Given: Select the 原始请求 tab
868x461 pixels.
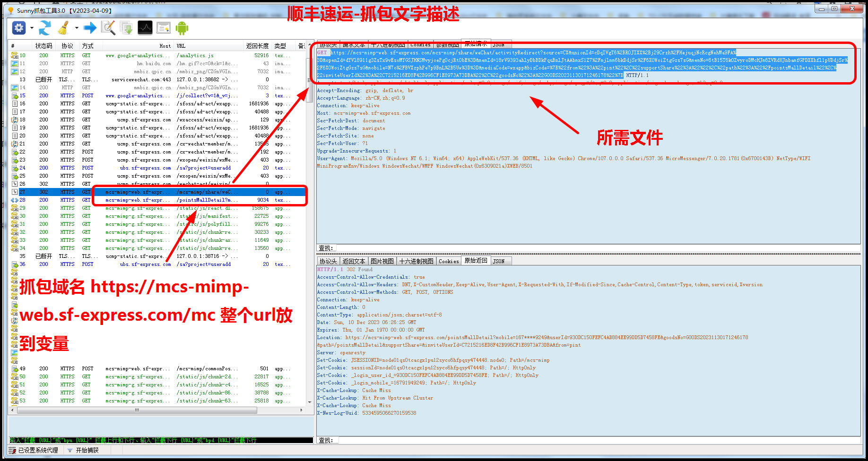Looking at the screenshot, I should point(476,43).
